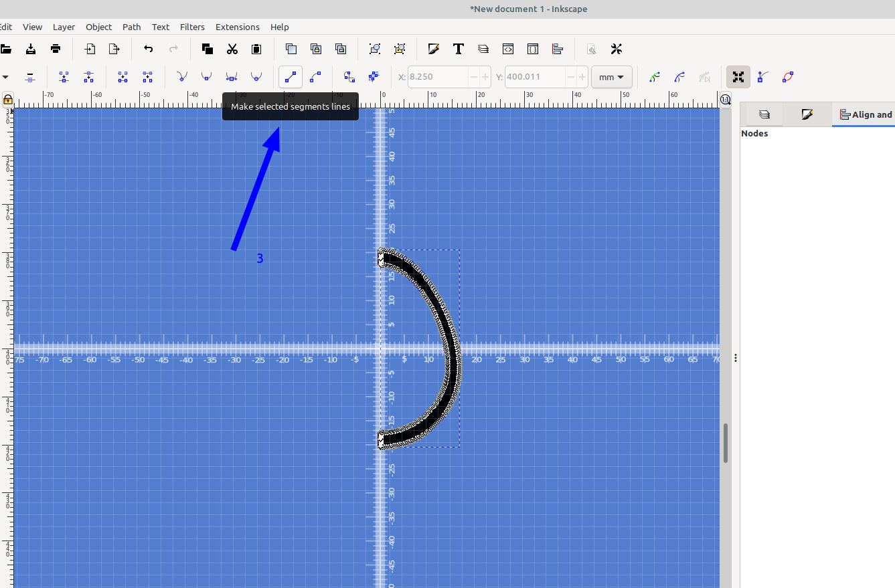This screenshot has height=588, width=895.
Task: Toggle show transformation handles for nodes
Action: [x=738, y=77]
